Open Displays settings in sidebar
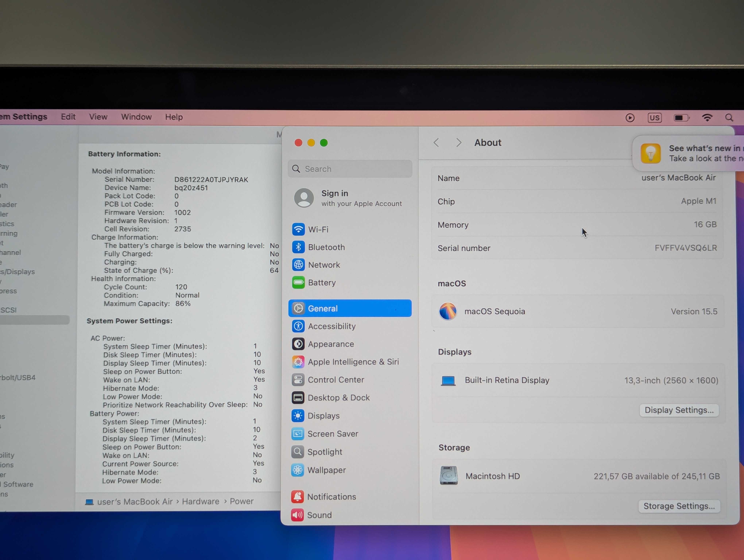This screenshot has width=744, height=560. pyautogui.click(x=350, y=416)
